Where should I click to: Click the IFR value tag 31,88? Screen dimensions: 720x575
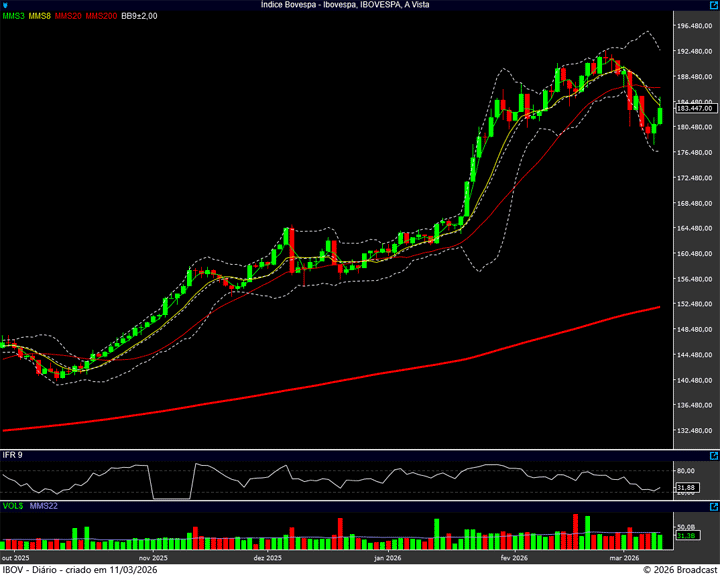pos(685,488)
